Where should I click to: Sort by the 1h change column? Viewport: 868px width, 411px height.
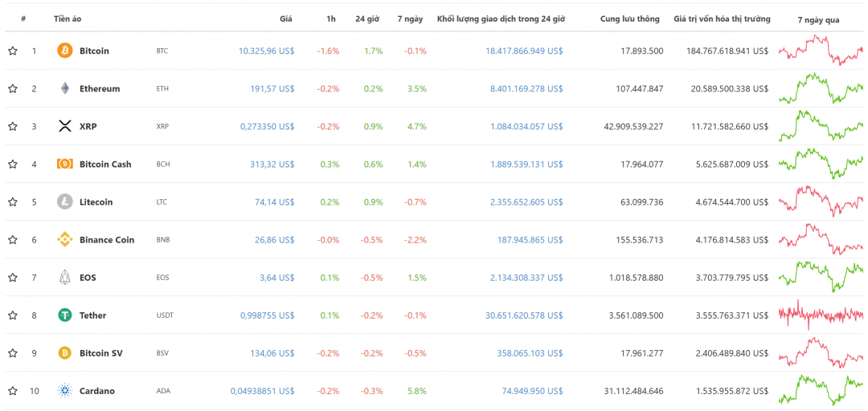pos(331,18)
